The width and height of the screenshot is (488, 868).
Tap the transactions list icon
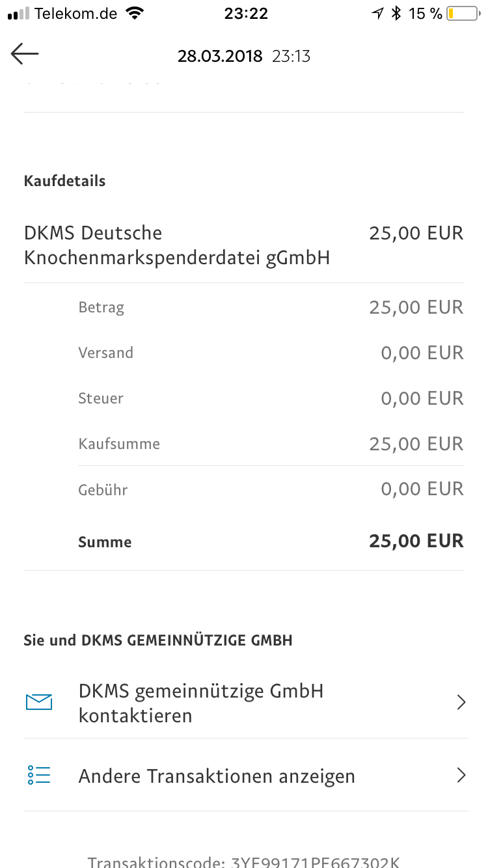coord(39,775)
